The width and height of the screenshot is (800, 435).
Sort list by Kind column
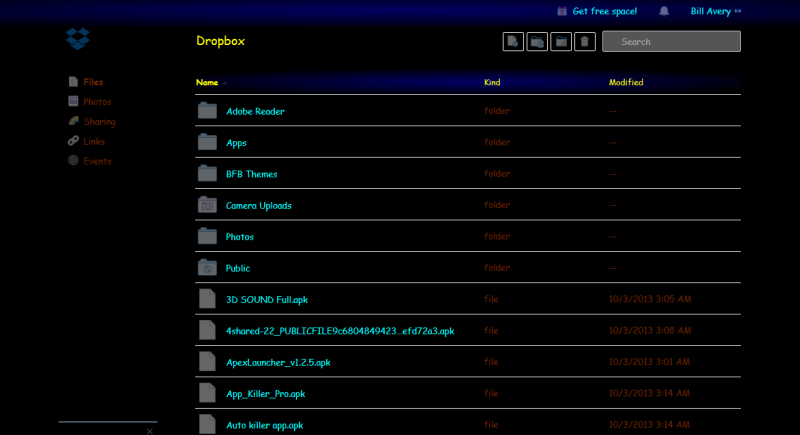click(x=492, y=82)
